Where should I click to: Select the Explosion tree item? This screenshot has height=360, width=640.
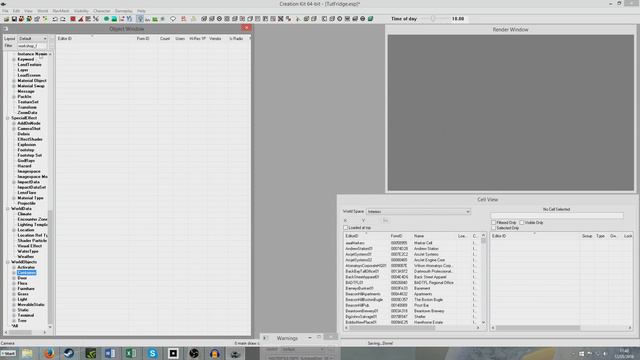click(27, 144)
